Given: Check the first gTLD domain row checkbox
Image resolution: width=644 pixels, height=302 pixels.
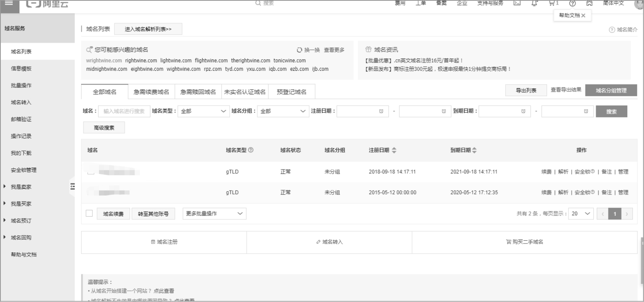Looking at the screenshot, I should [91, 172].
